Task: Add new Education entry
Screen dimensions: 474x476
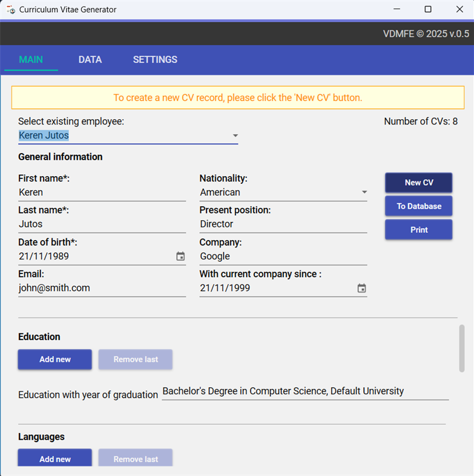Action: click(54, 359)
